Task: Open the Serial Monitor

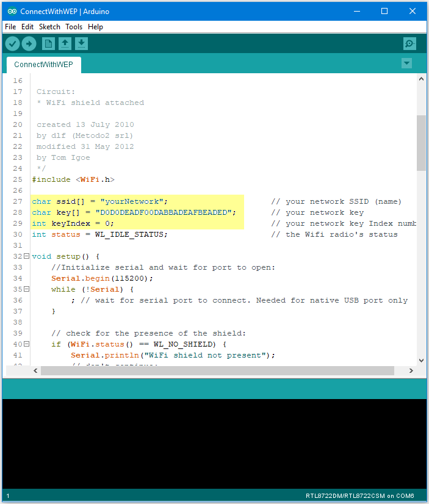Action: 409,43
